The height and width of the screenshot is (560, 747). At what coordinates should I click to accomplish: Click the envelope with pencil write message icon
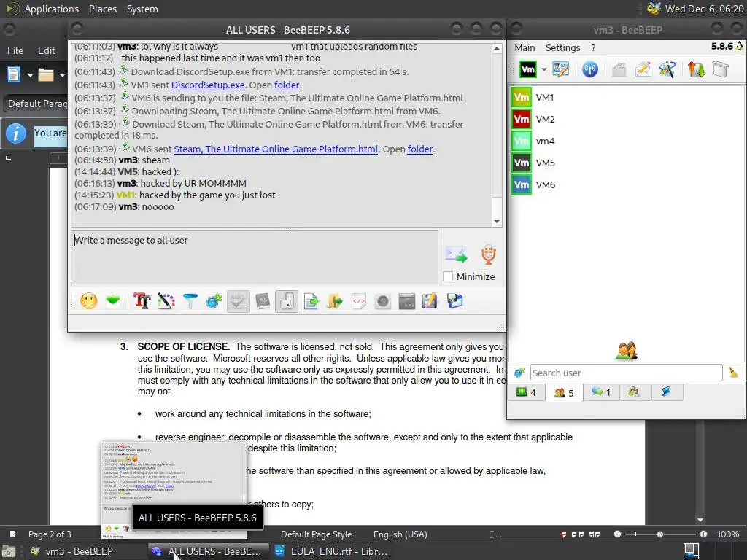point(643,69)
